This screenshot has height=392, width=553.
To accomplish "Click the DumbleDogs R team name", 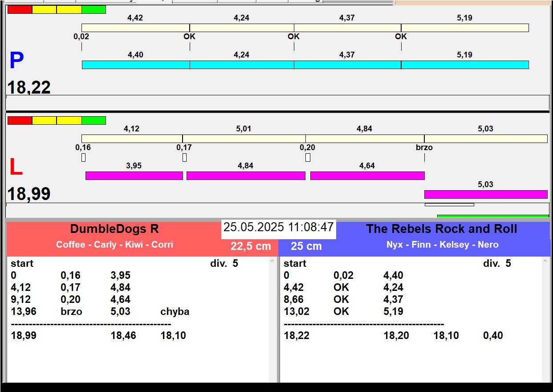I will pyautogui.click(x=114, y=229).
